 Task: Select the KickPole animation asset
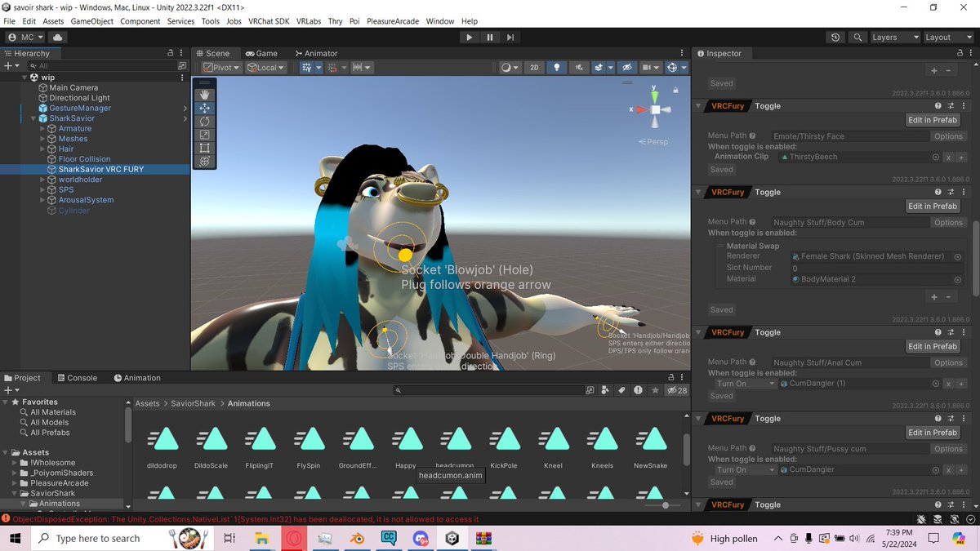click(x=504, y=447)
